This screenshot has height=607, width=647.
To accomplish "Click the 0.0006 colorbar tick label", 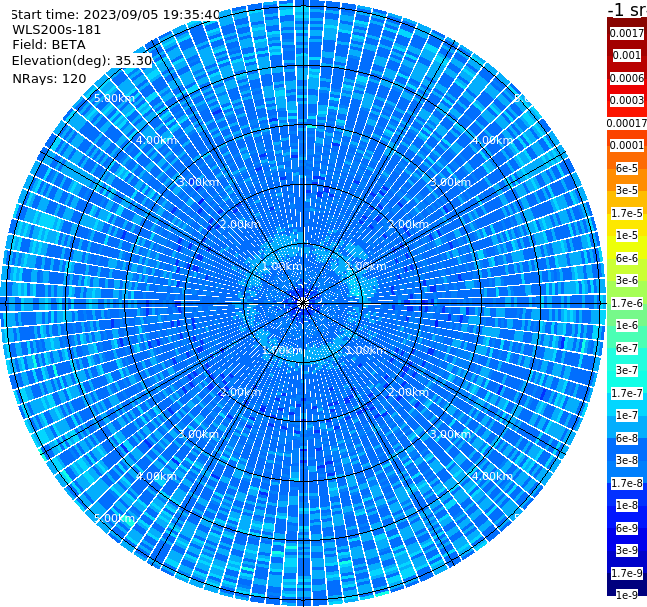I will 627,78.
